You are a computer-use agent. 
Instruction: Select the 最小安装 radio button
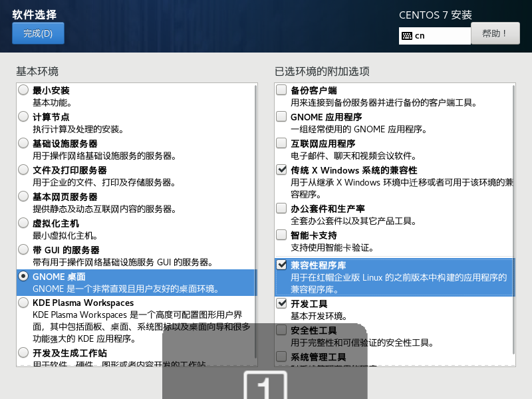pos(24,90)
